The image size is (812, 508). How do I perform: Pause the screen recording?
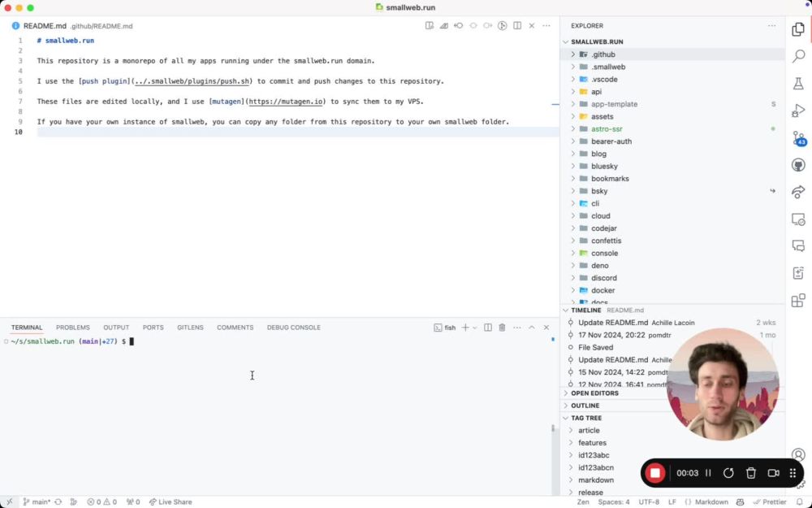(x=708, y=473)
